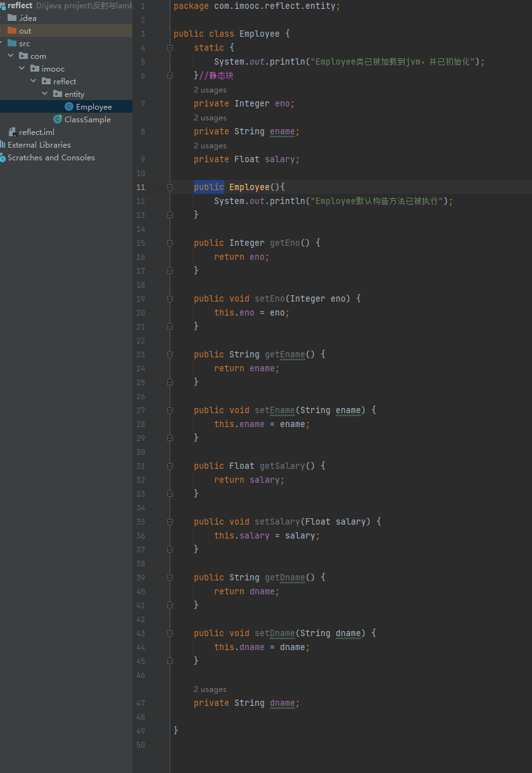Fold the Employee constructor at line 11
532x773 pixels.
coord(170,188)
